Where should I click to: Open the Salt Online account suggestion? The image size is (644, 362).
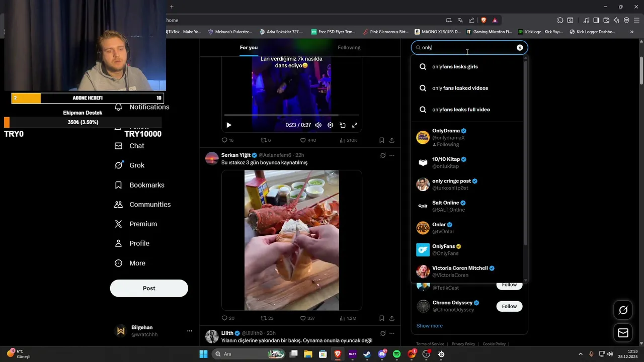point(467,206)
